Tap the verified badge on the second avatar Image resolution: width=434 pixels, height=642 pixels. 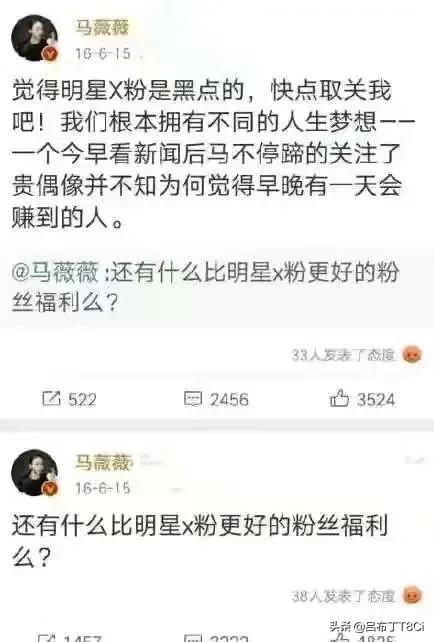pyautogui.click(x=51, y=488)
